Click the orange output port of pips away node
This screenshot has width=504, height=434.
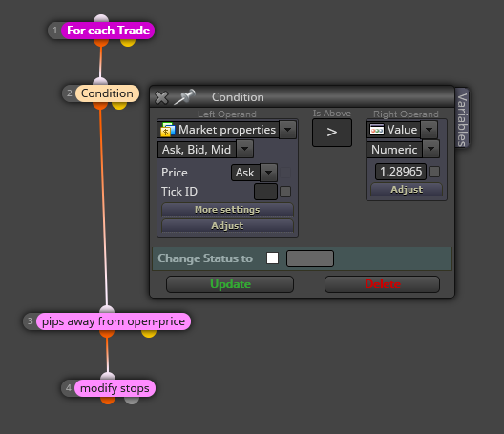(x=107, y=334)
